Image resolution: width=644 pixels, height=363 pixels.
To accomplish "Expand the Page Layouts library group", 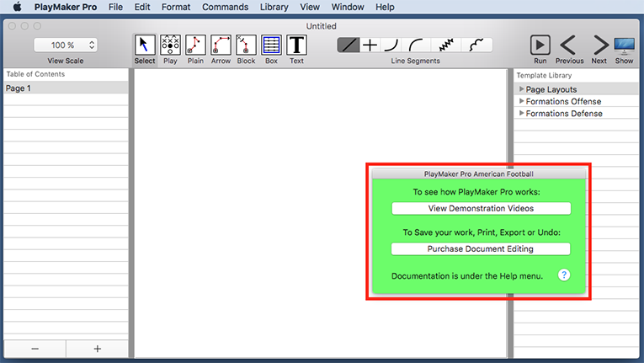I will (522, 89).
